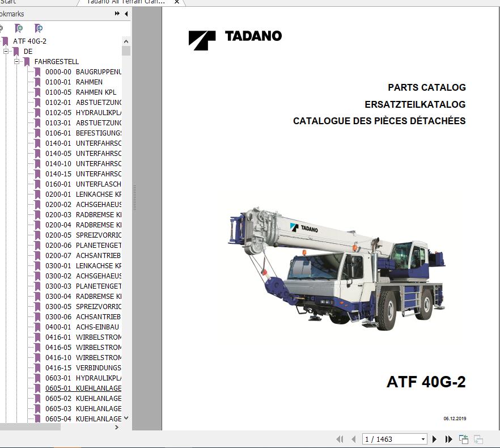Open bookmark 0200-06 PLANETENGETRIEBE
Viewport: 500px width, 448px height.
pyautogui.click(x=83, y=246)
